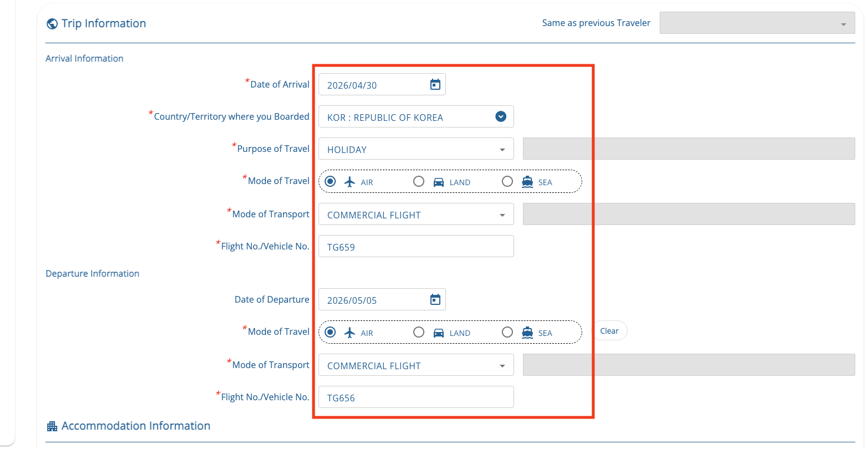Image resolution: width=868 pixels, height=449 pixels.
Task: Click the departure ship SEA icon
Action: point(527,333)
